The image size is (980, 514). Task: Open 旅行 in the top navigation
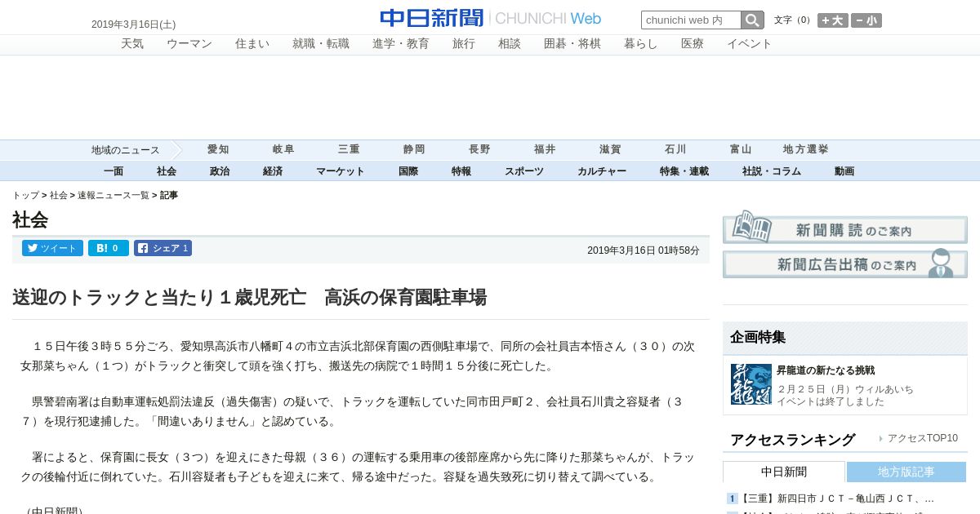464,44
